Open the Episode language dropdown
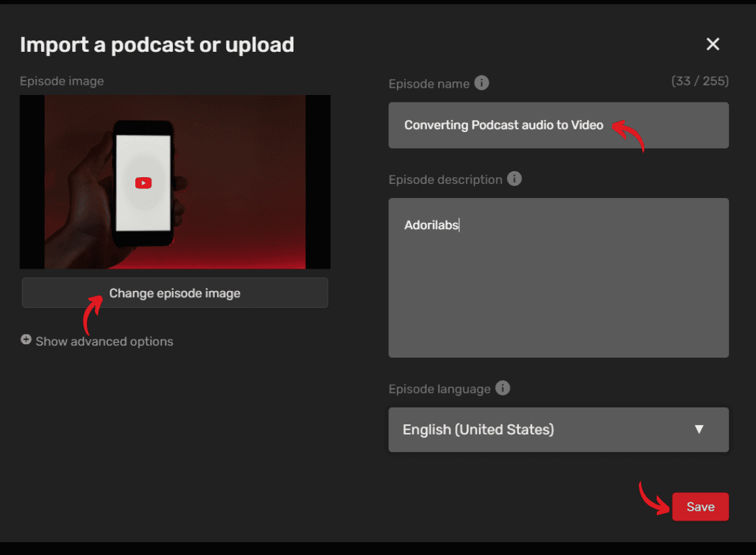This screenshot has height=555, width=756. tap(558, 430)
